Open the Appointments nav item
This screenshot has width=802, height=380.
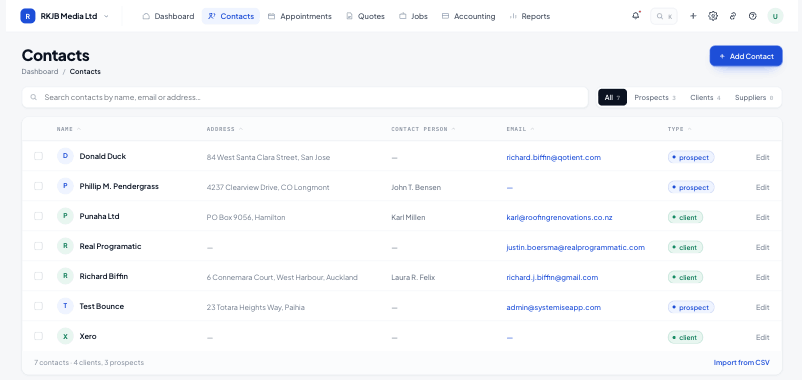pyautogui.click(x=300, y=16)
